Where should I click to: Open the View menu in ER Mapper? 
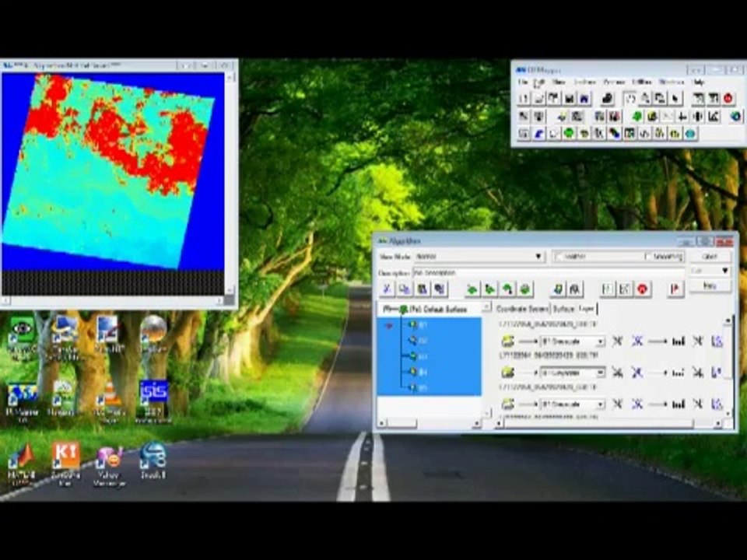[559, 82]
